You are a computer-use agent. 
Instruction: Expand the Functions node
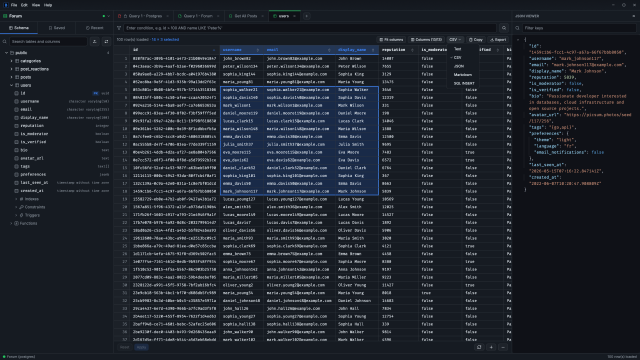(11, 223)
